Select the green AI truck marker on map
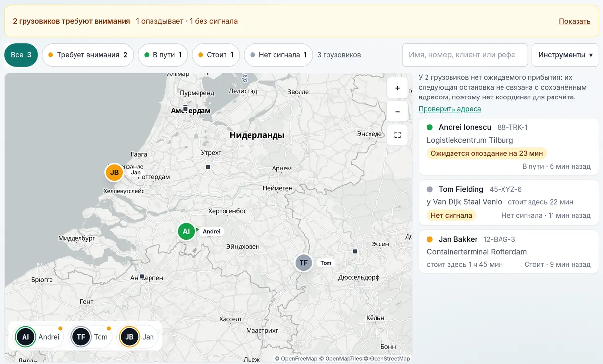 [186, 231]
